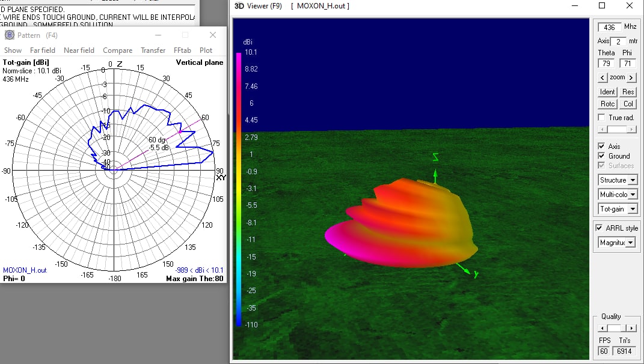Disable the ARRL style checkbox
The width and height of the screenshot is (644, 364).
pyautogui.click(x=599, y=228)
